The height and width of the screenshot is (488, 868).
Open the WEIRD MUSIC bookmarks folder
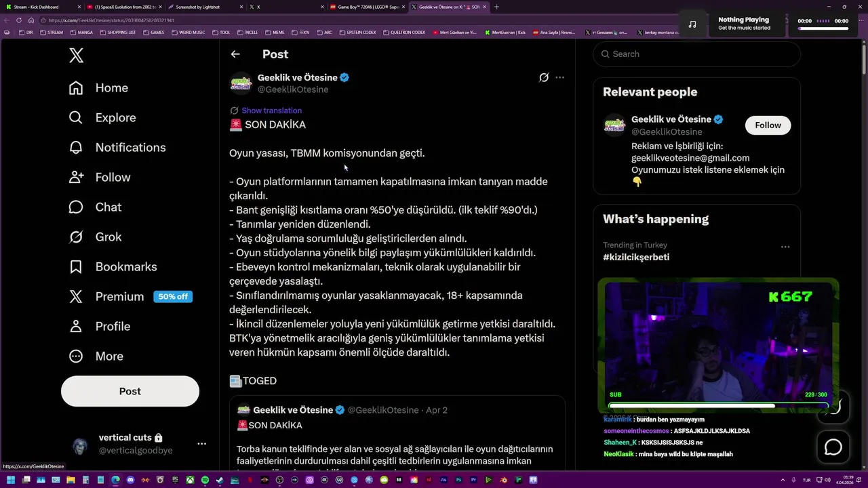coord(187,32)
